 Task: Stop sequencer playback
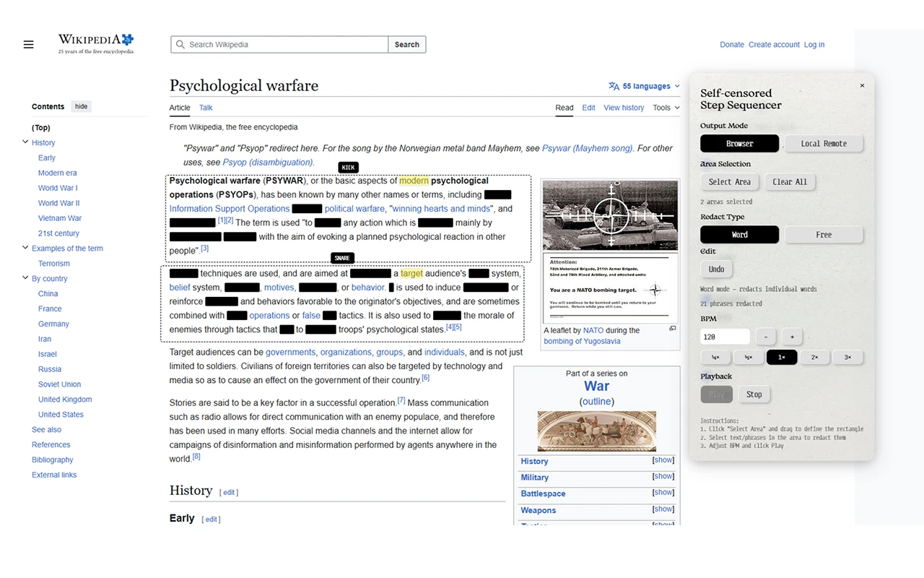tap(754, 394)
